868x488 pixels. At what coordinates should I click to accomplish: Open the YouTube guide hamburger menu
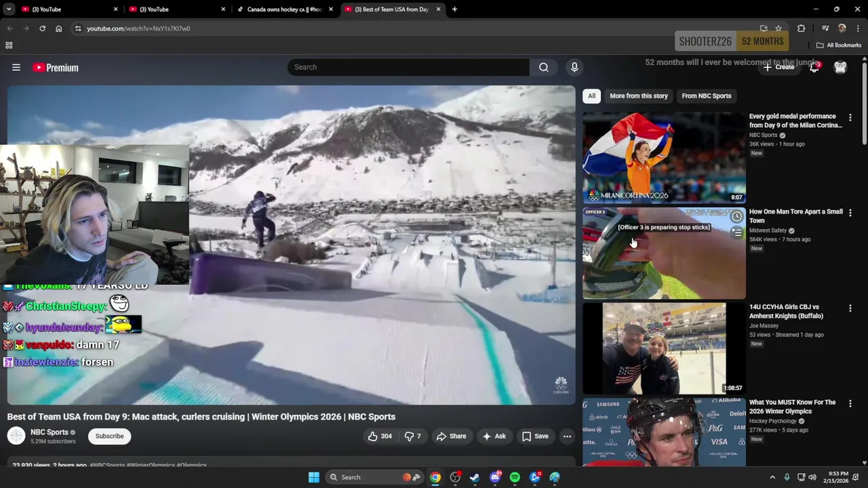[16, 67]
